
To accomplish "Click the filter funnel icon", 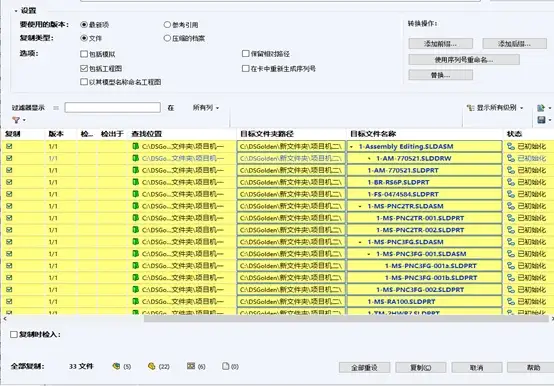I will pyautogui.click(x=16, y=120).
